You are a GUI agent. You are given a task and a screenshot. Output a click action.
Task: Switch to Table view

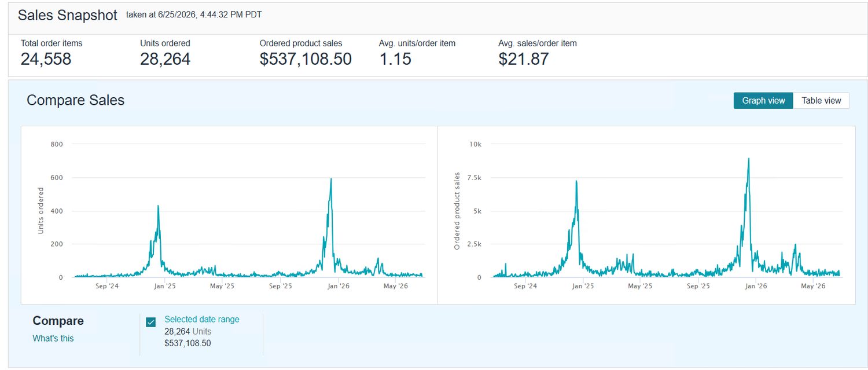pyautogui.click(x=821, y=101)
